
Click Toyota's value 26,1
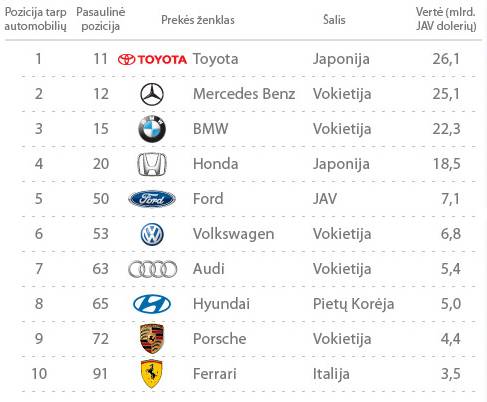click(x=446, y=59)
